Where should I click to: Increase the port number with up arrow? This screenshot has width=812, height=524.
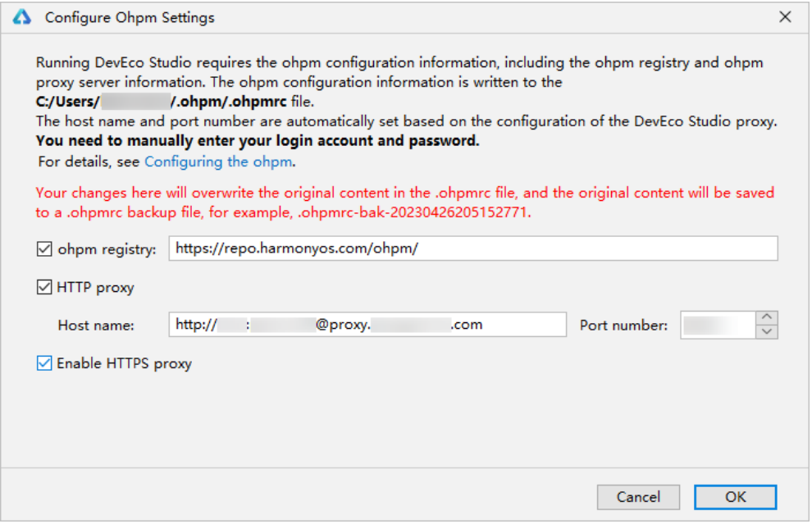click(x=767, y=317)
